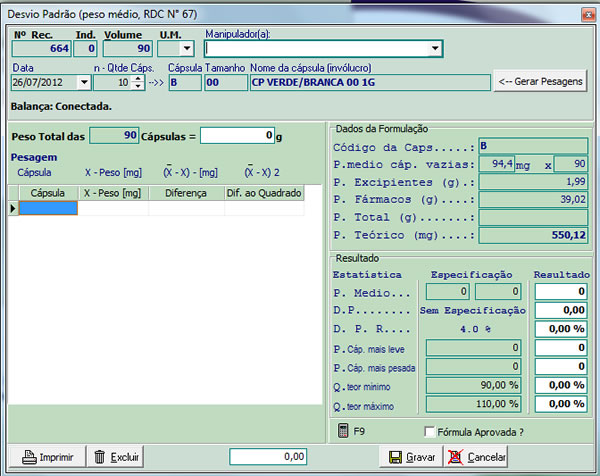Click the X - Peso [mg] grid column header
This screenshot has width=600, height=476.
(113, 193)
